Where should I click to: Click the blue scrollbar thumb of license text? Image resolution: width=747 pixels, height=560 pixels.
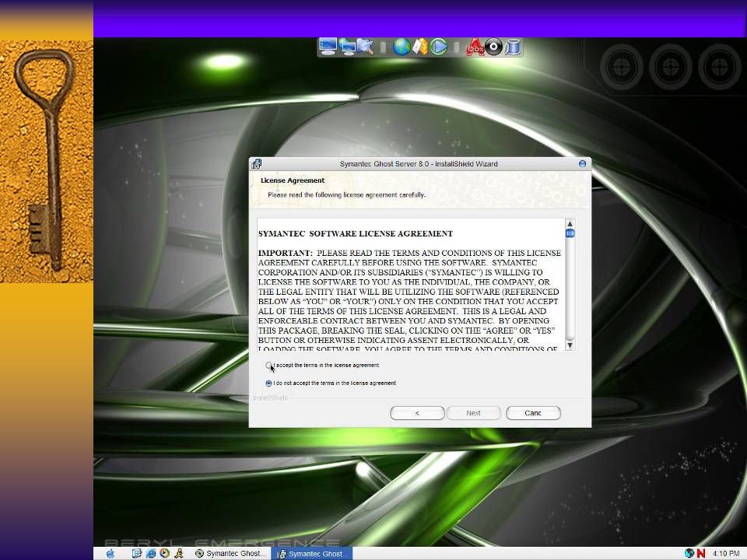570,233
